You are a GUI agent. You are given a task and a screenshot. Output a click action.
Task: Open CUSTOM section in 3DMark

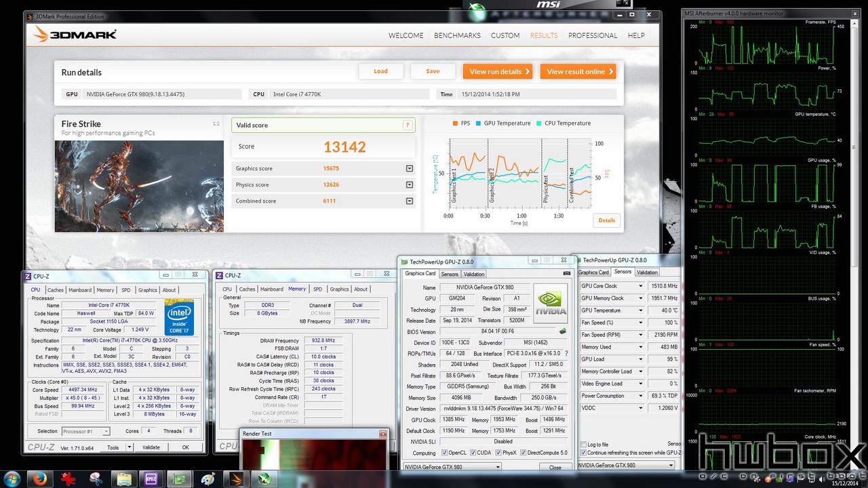tap(505, 35)
